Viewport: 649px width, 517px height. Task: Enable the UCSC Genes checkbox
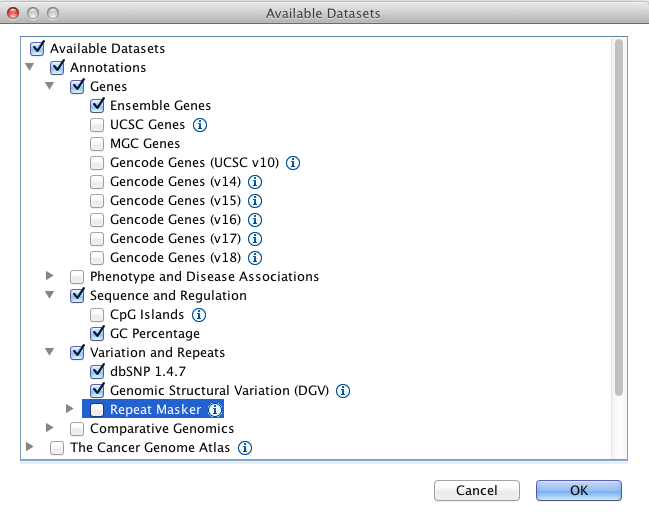[97, 125]
